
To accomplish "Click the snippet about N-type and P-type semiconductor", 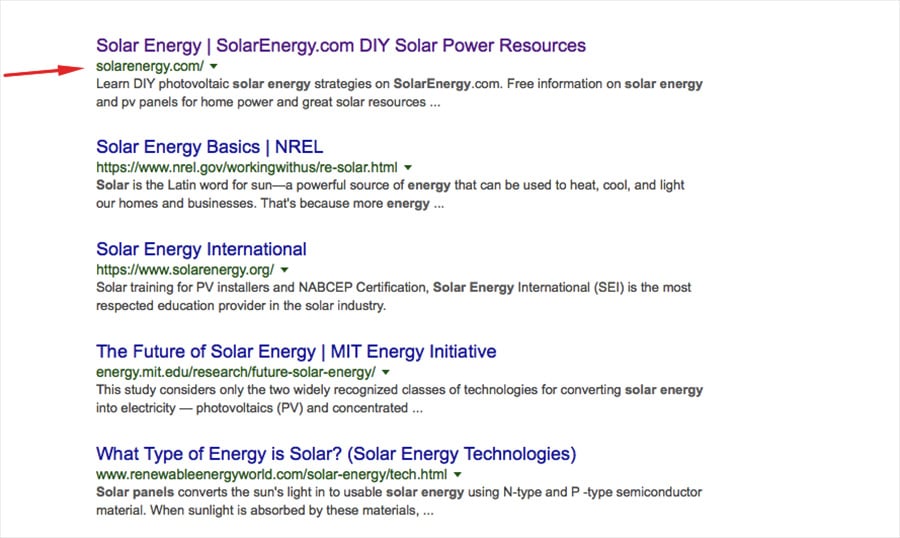I will pyautogui.click(x=400, y=500).
